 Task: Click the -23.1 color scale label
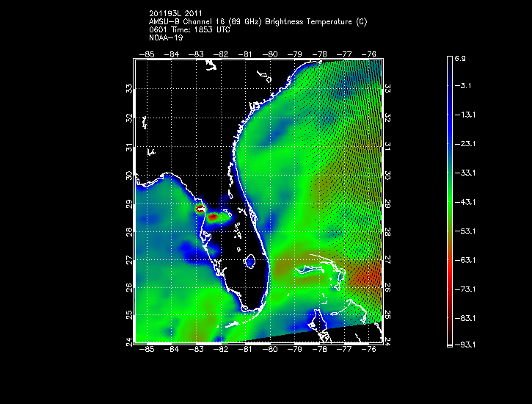click(467, 144)
